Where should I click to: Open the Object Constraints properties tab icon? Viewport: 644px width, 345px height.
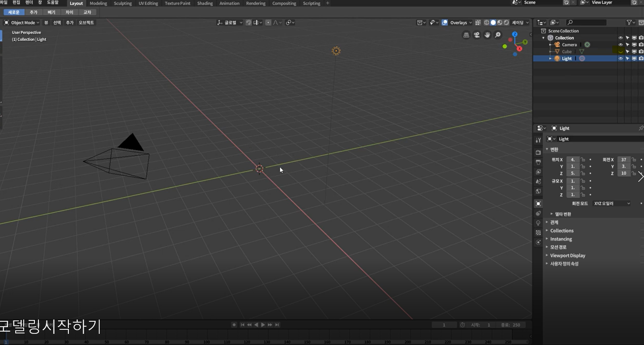point(538,213)
